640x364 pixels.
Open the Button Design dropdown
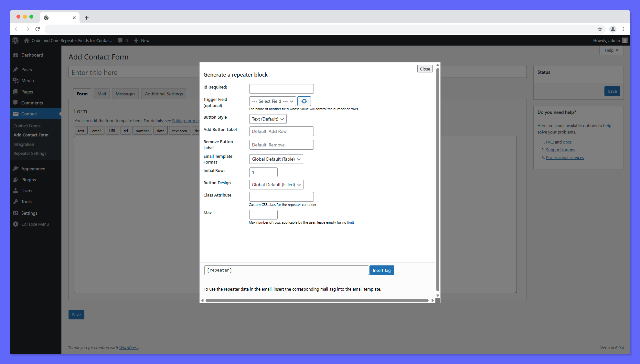pyautogui.click(x=276, y=184)
